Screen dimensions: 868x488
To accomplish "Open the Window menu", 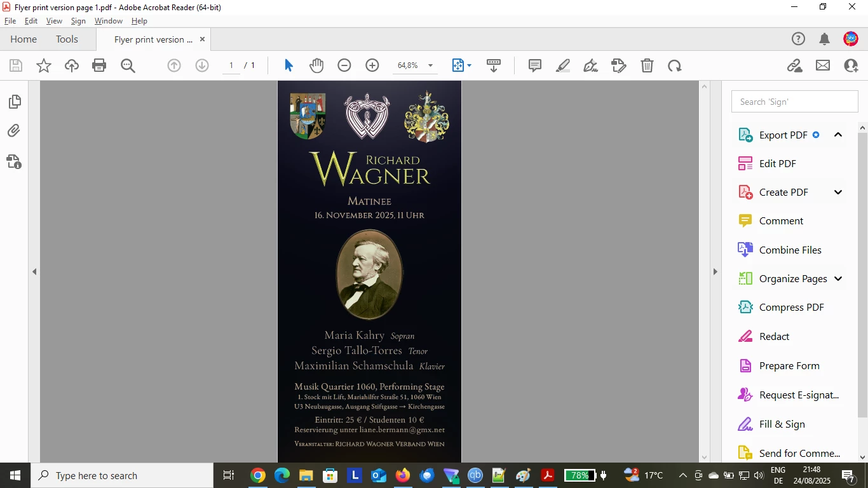I will point(109,21).
